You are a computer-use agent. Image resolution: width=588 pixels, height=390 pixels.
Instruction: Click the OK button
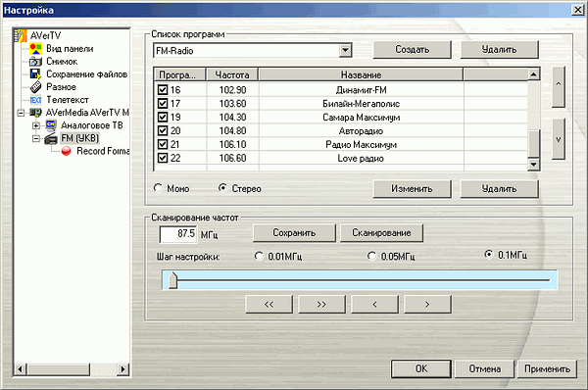(x=421, y=368)
